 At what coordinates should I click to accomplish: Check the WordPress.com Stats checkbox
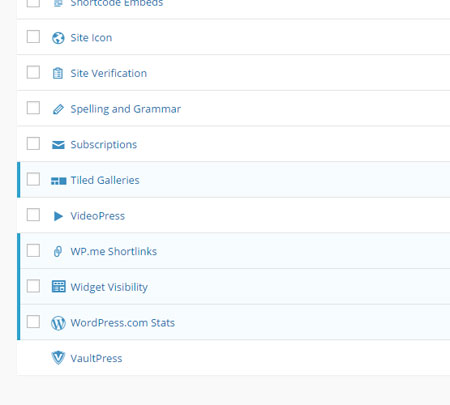pos(33,322)
